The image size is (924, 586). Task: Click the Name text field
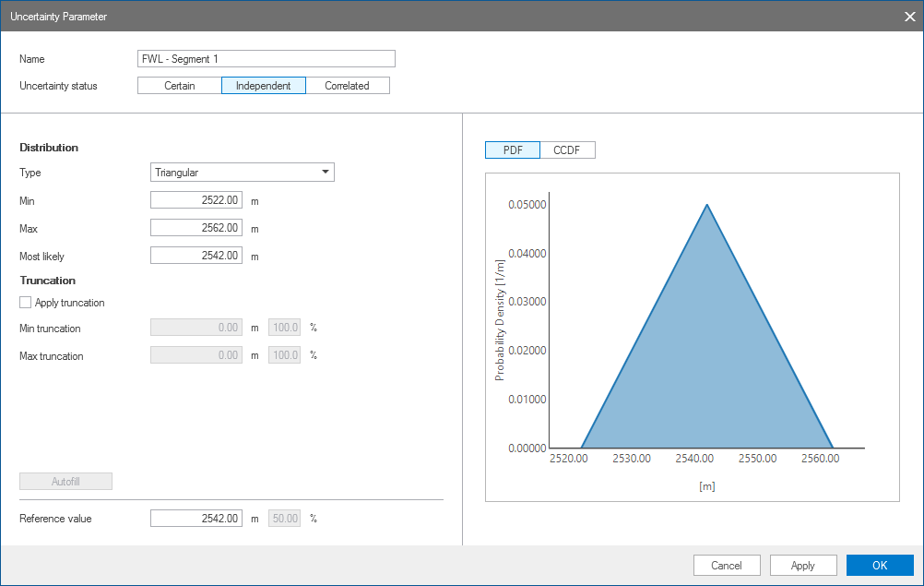click(x=266, y=59)
